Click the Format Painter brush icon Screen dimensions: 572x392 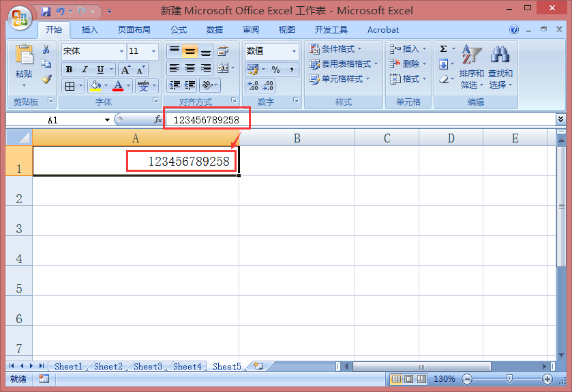pos(46,79)
